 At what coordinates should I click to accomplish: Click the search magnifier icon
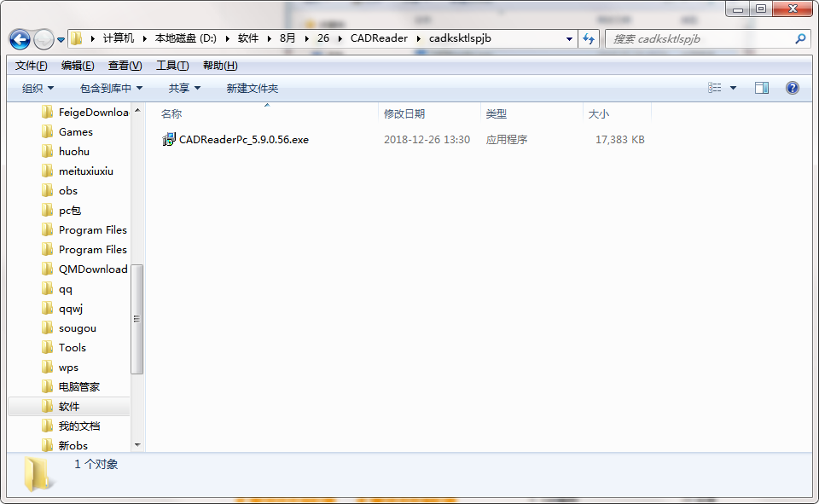799,38
